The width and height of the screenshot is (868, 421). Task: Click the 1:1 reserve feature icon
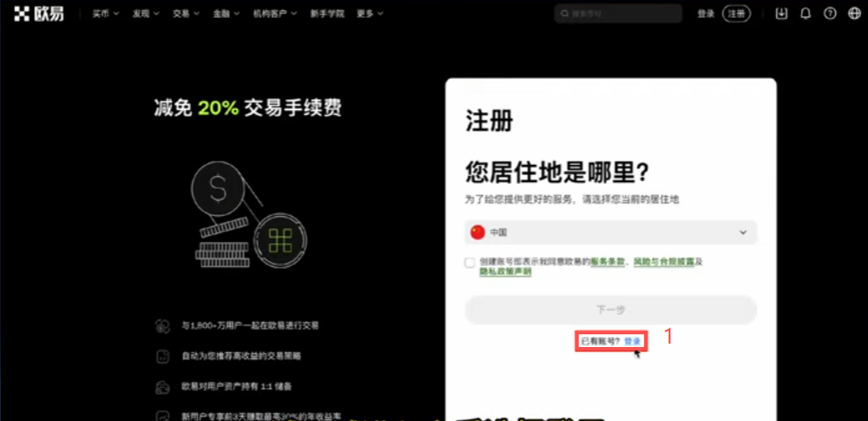click(163, 386)
